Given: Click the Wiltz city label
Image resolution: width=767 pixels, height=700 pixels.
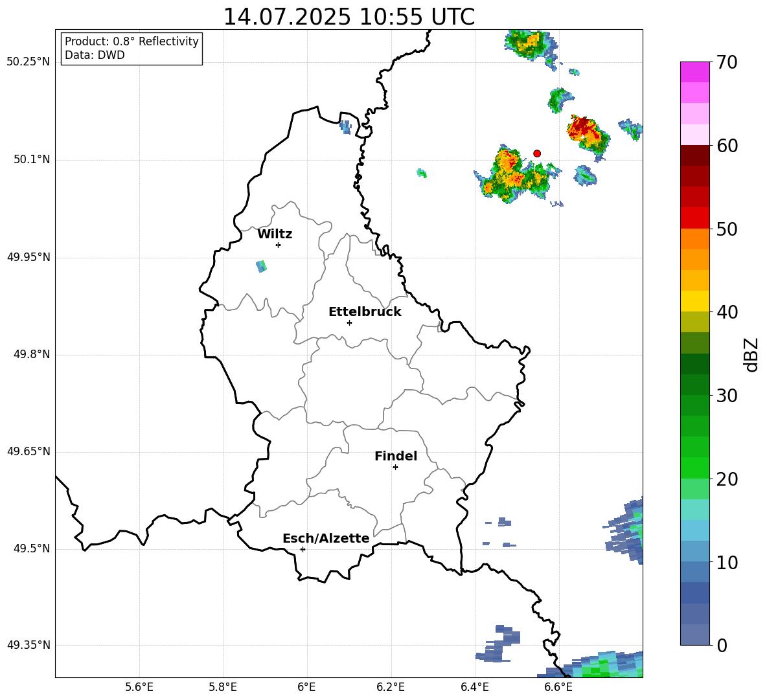Looking at the screenshot, I should tap(275, 234).
